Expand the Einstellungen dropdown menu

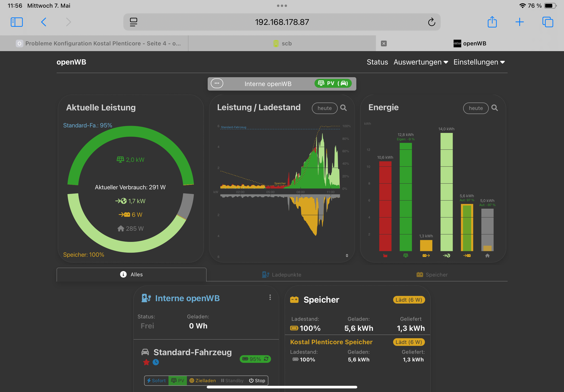(x=479, y=62)
